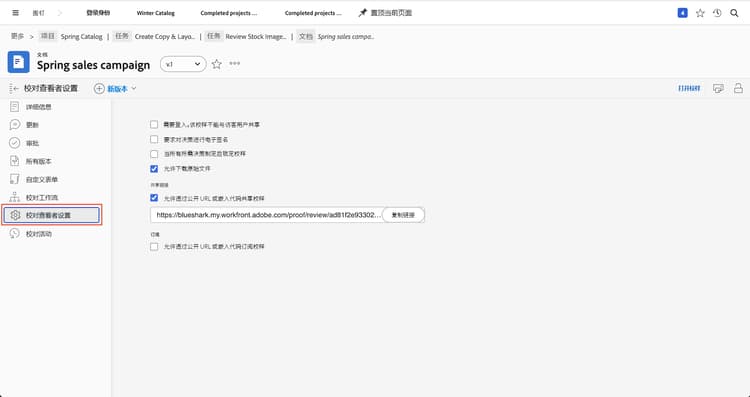Click the copy link button
750x397 pixels.
(x=403, y=215)
